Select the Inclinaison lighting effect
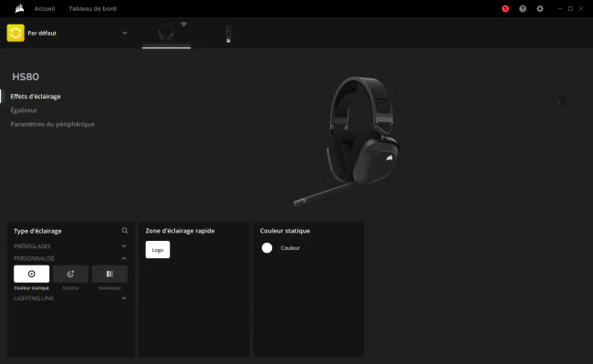 [x=109, y=274]
